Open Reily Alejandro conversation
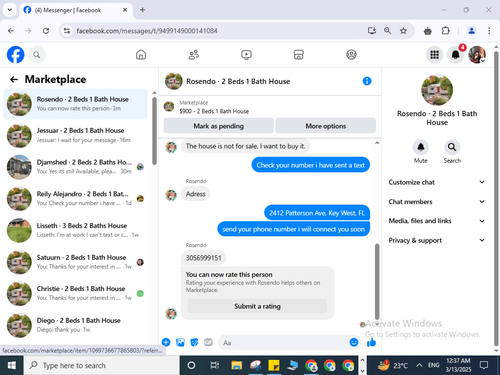500x375 pixels. [x=75, y=198]
